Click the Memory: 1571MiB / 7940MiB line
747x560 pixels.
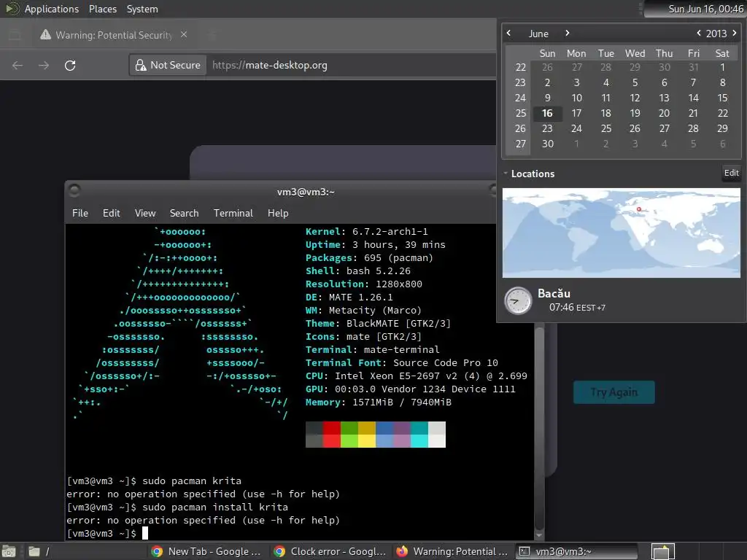379,402
